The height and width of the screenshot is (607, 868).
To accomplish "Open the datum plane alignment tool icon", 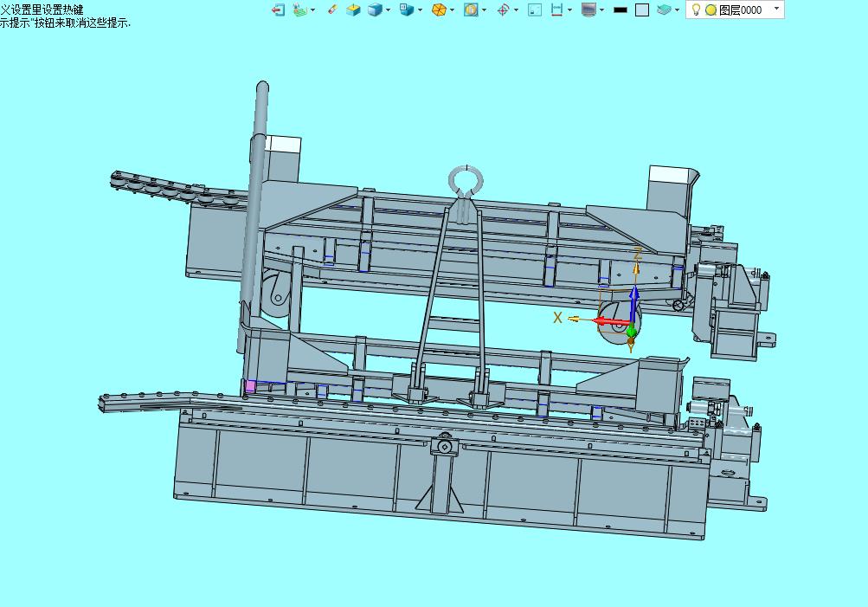I will [x=299, y=10].
